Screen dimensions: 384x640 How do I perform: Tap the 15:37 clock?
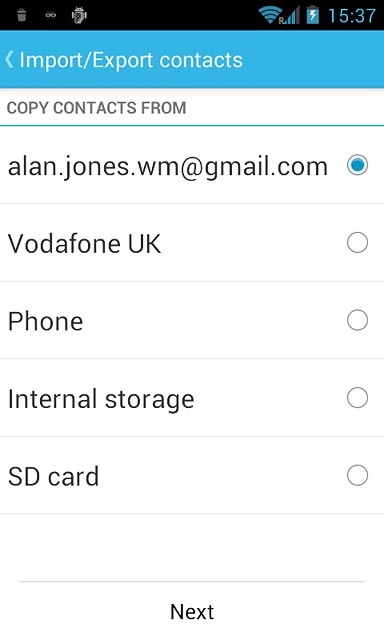pyautogui.click(x=352, y=16)
